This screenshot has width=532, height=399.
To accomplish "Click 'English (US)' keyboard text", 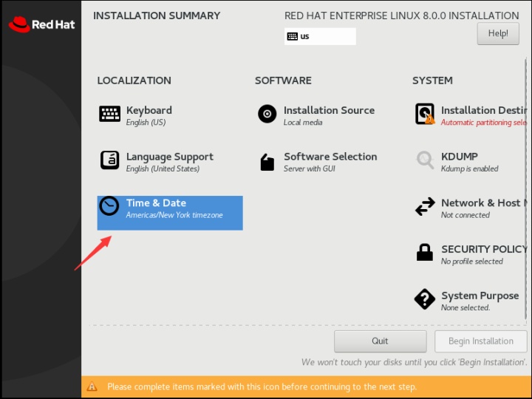I will pyautogui.click(x=146, y=122).
